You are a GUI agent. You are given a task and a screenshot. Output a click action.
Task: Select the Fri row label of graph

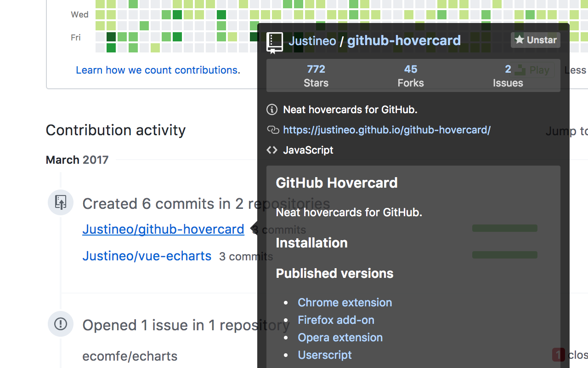76,38
